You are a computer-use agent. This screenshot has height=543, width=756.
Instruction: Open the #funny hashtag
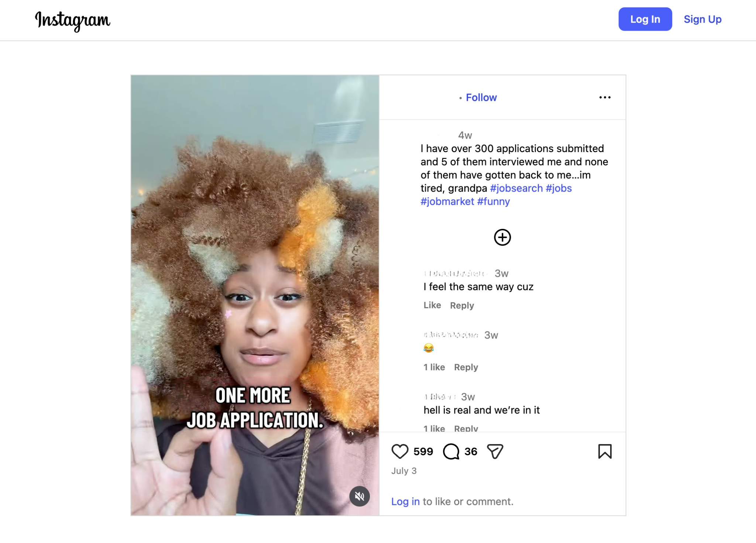tap(493, 202)
